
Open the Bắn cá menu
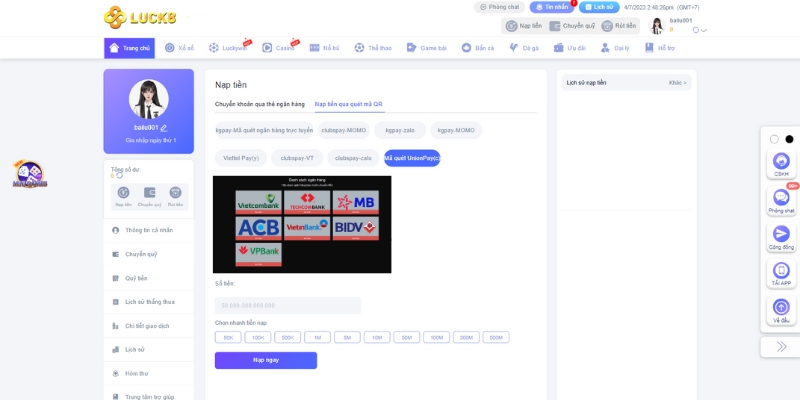point(478,48)
